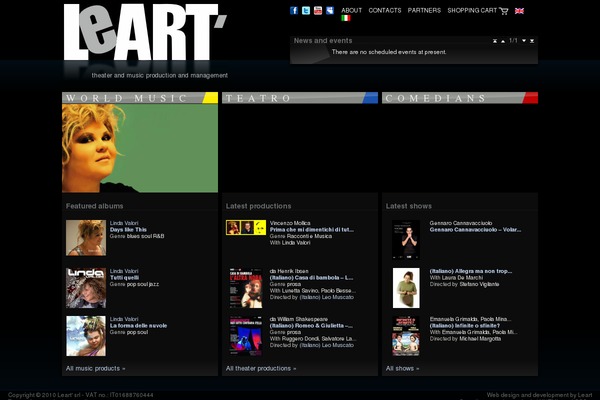Switch language with the UK flag
600x400 pixels.
click(519, 11)
